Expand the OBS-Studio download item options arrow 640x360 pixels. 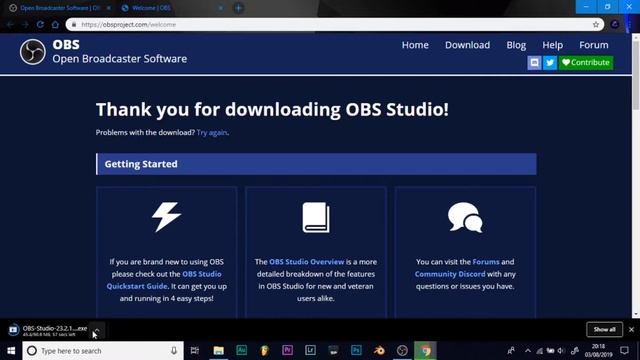[97, 330]
